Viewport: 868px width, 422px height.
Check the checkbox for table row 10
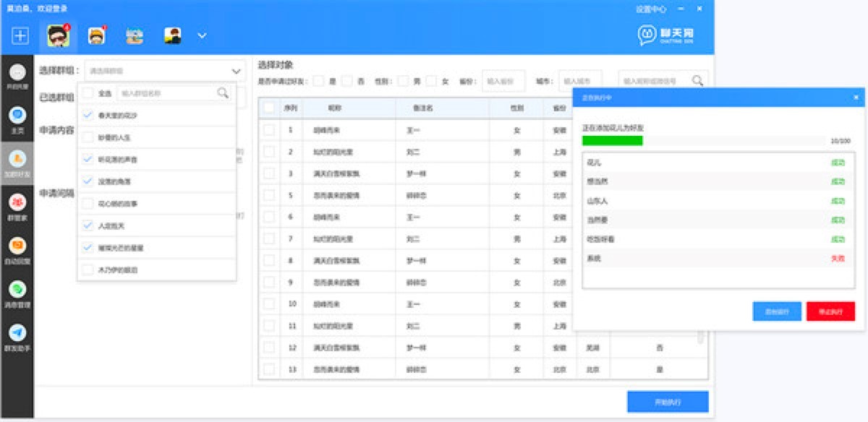pyautogui.click(x=269, y=303)
